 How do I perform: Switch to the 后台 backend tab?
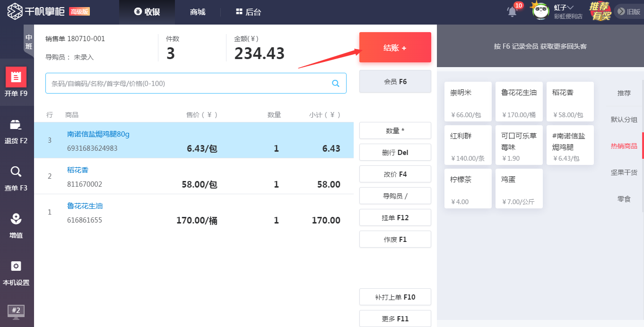[248, 12]
